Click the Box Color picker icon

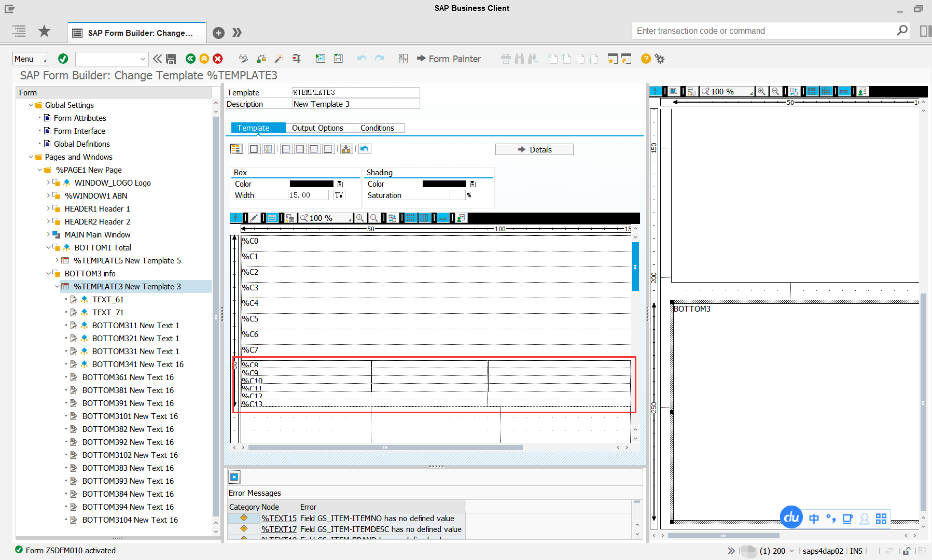(x=340, y=184)
